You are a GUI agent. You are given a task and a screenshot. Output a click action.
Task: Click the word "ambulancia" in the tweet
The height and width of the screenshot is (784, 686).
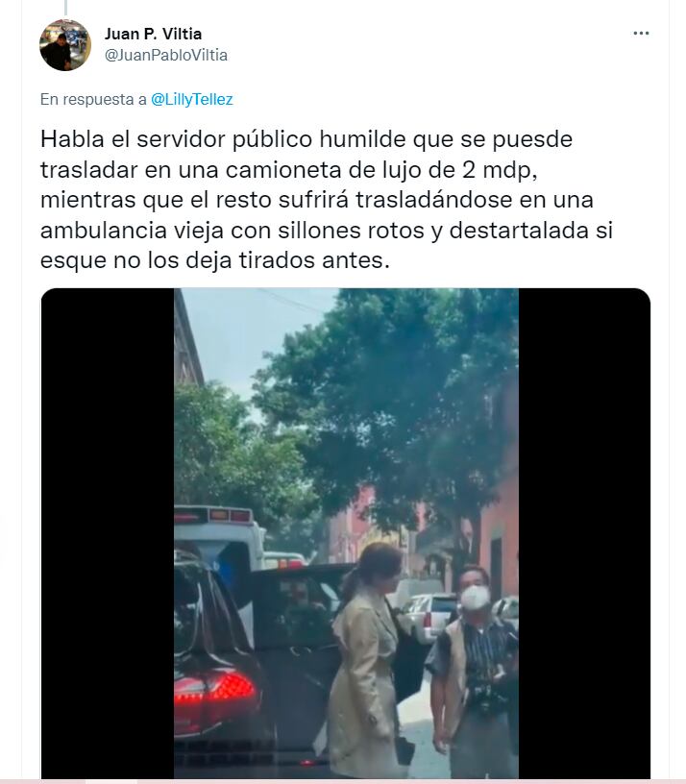coord(104,231)
